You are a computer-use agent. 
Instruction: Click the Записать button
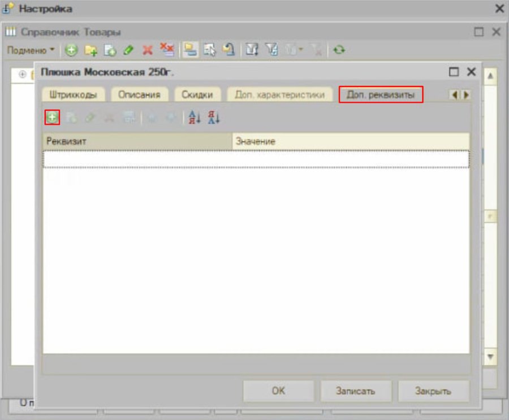(356, 391)
